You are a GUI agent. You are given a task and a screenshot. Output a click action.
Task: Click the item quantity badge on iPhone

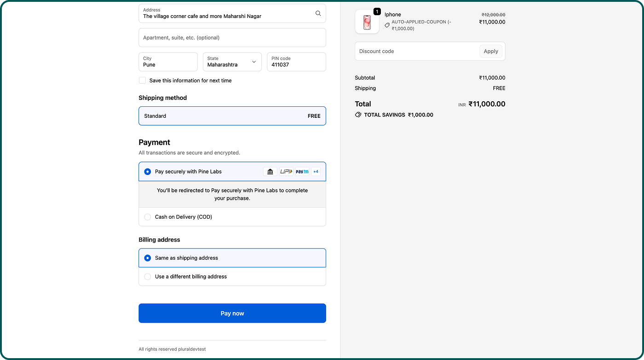377,12
